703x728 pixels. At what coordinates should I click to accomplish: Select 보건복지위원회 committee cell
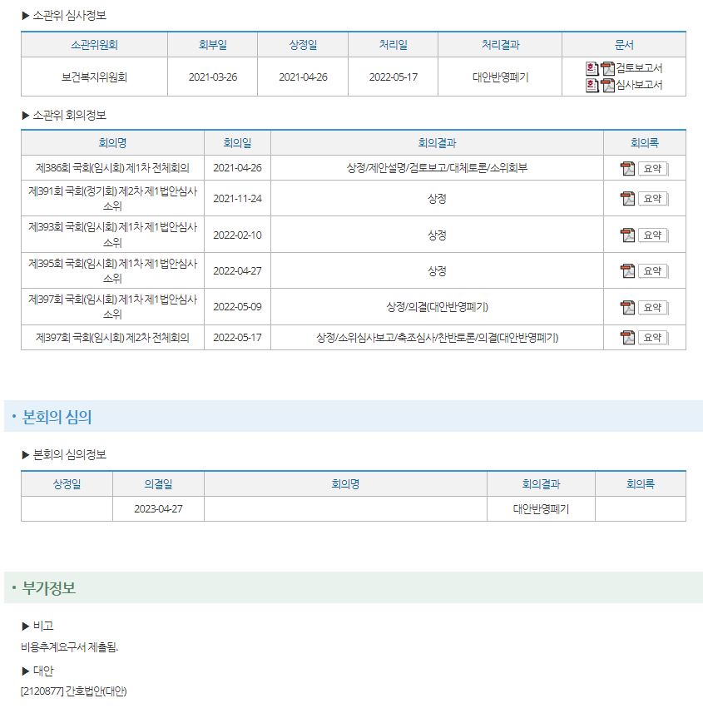(x=94, y=77)
